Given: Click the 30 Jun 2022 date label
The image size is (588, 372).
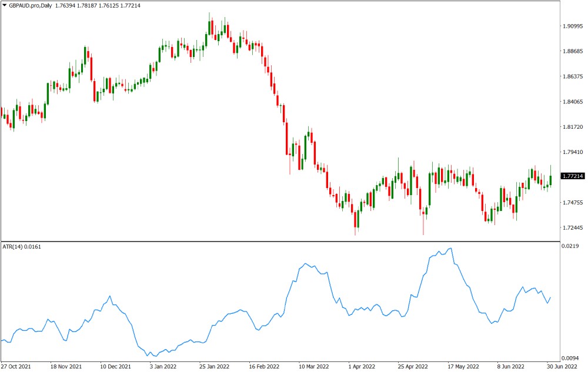Looking at the screenshot, I should pyautogui.click(x=562, y=366).
